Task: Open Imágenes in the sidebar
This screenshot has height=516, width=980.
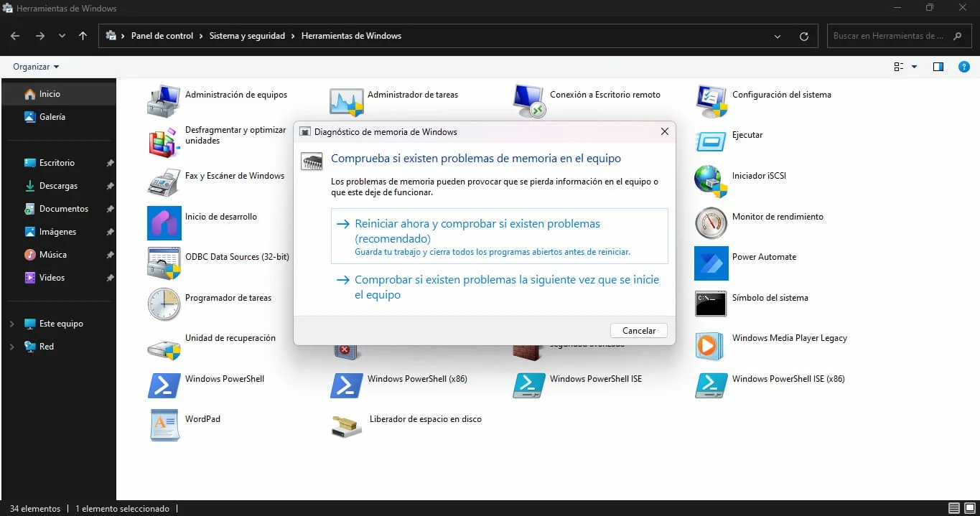Action: click(58, 232)
